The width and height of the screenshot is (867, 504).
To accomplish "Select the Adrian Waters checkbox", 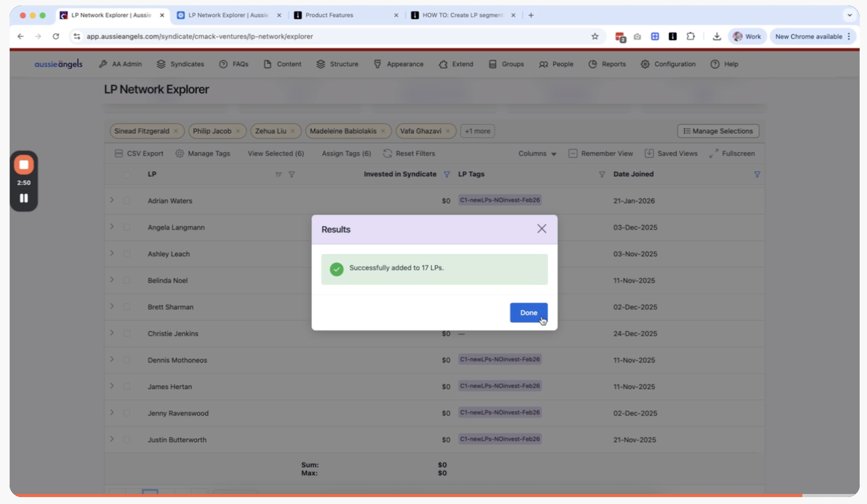I will point(127,200).
